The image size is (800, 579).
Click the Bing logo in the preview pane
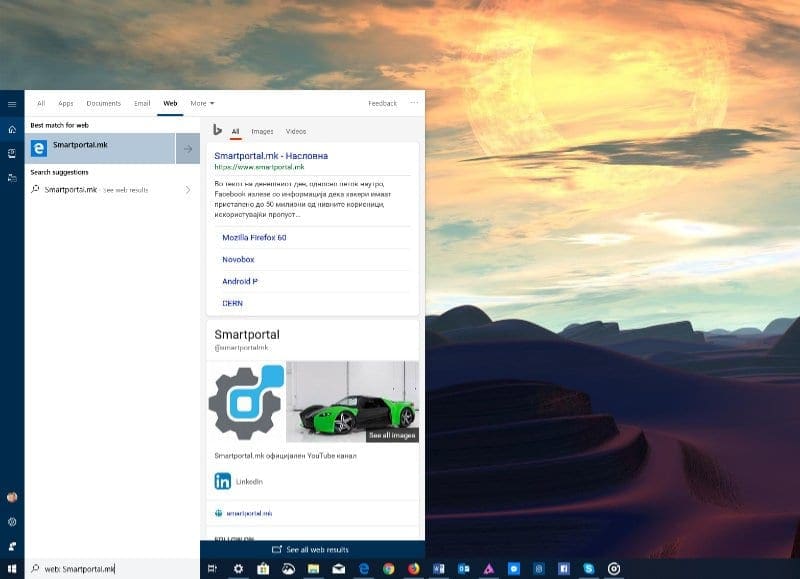[217, 130]
